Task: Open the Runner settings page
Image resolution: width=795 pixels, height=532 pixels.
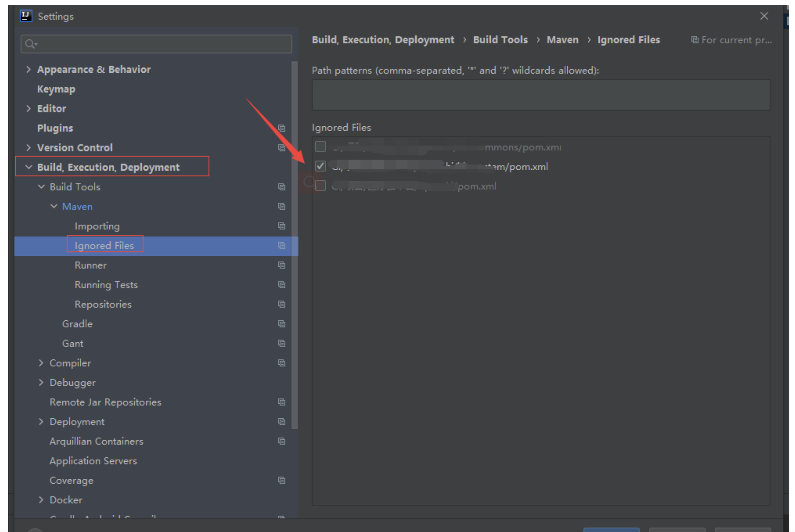Action: pos(91,265)
